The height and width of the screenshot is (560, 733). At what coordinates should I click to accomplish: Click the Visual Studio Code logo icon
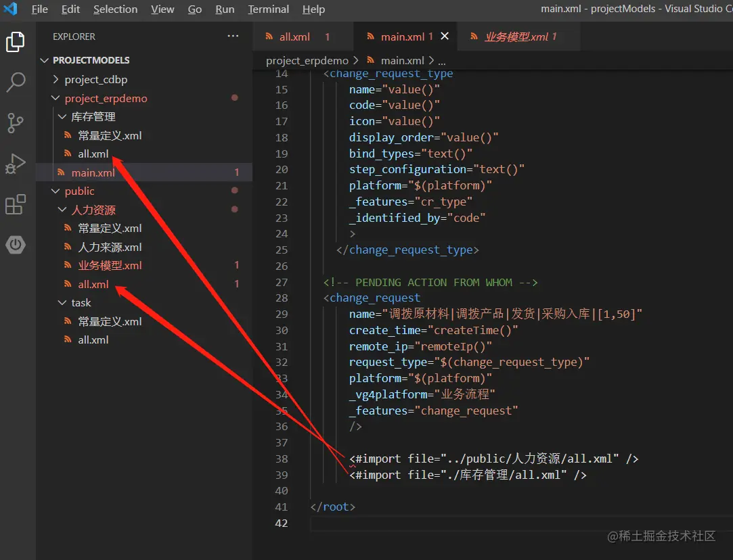tap(10, 8)
